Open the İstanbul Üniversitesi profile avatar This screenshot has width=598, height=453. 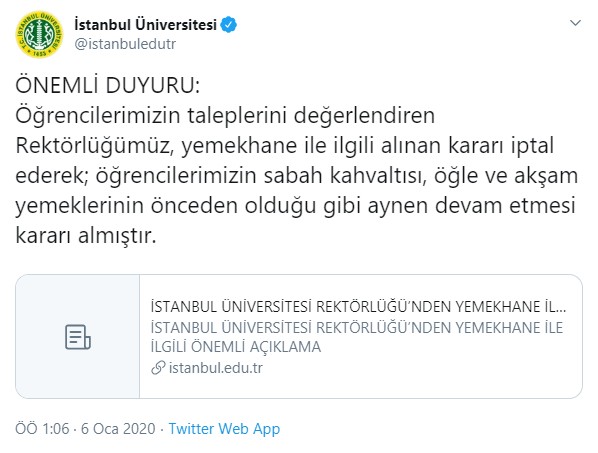coord(39,35)
